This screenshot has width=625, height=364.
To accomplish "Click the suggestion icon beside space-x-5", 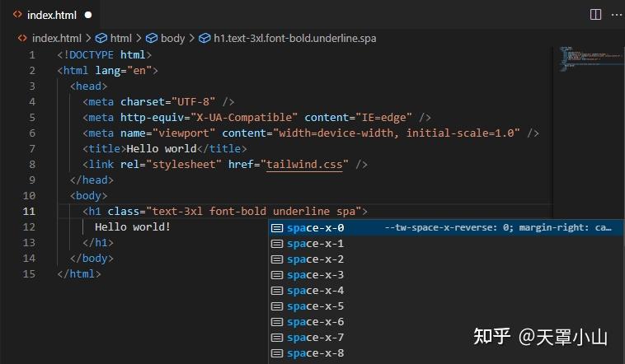I will click(x=277, y=306).
